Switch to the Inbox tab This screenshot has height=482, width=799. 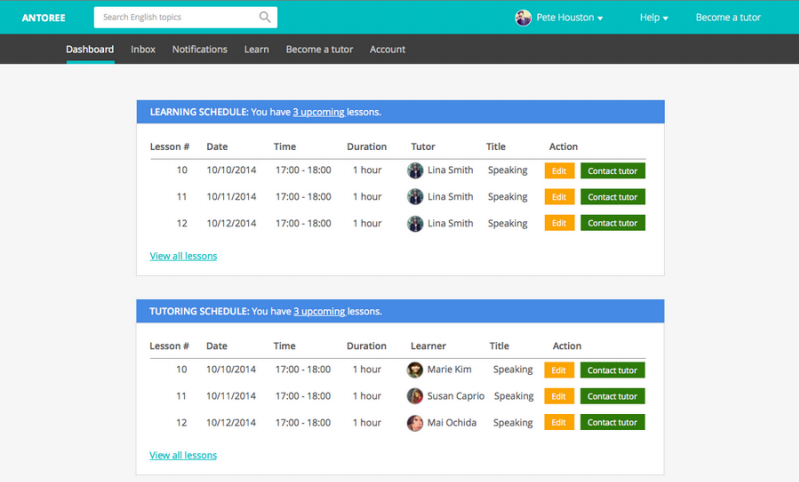(143, 49)
